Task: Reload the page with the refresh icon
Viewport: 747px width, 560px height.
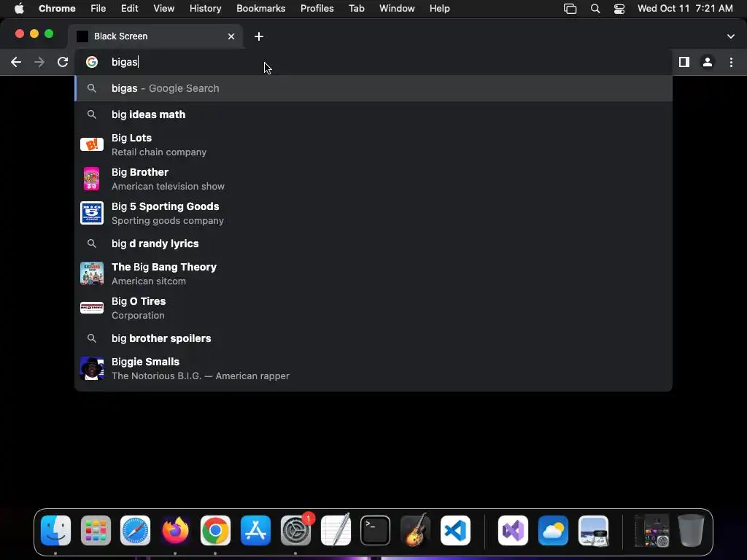Action: (63, 62)
